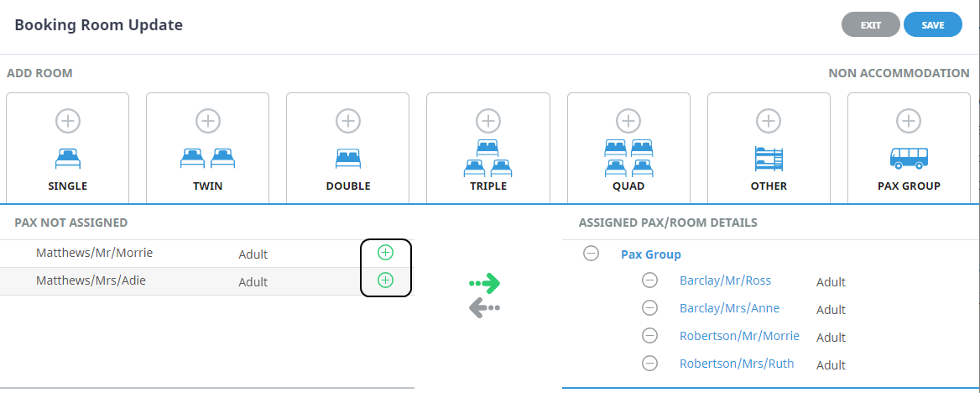This screenshot has height=393, width=980.
Task: Remove Robertson/Mrs/Ruth using minus icon
Action: tap(649, 364)
